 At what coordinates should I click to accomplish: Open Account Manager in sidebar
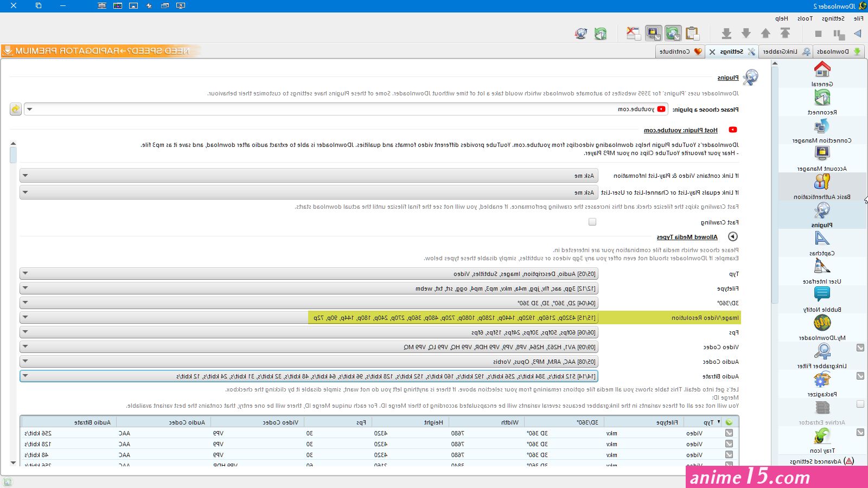pos(822,158)
